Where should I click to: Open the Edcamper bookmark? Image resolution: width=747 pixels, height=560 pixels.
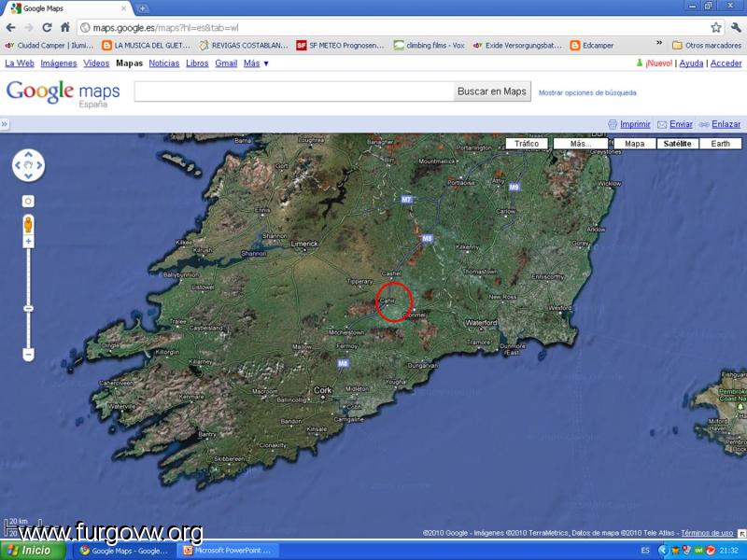592,45
